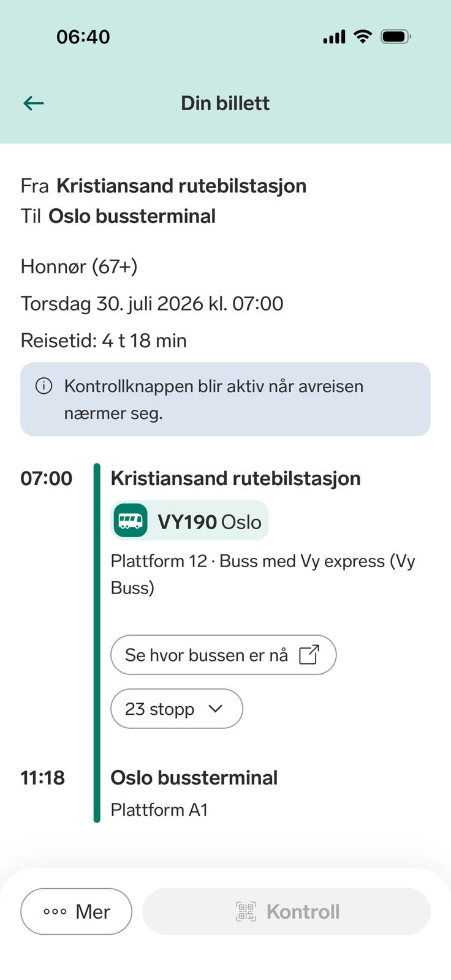
Task: Tap the Kristiansand rutebilstasjon departure stop
Action: pos(235,478)
